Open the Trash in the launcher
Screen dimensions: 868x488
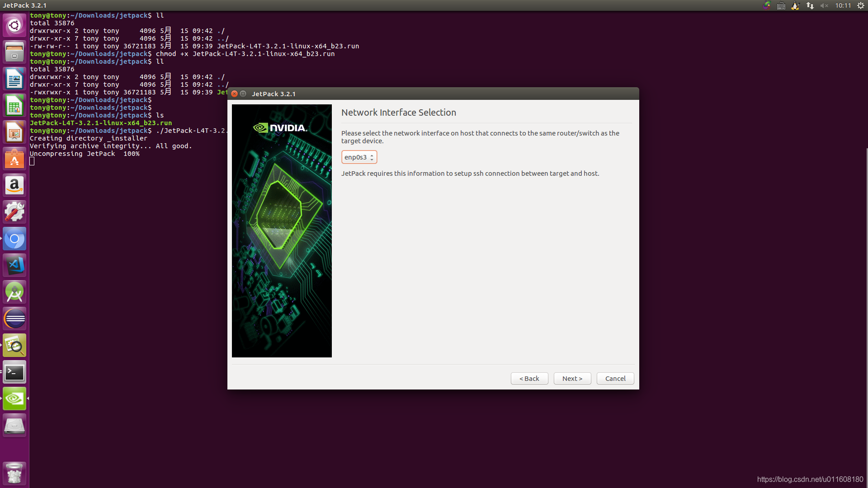click(x=14, y=473)
